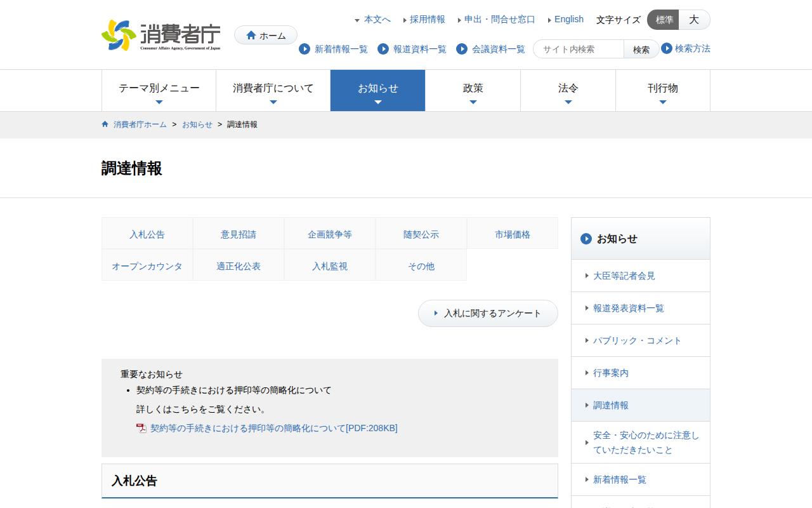
Task: Open 入札に関するアンケート link
Action: (488, 314)
